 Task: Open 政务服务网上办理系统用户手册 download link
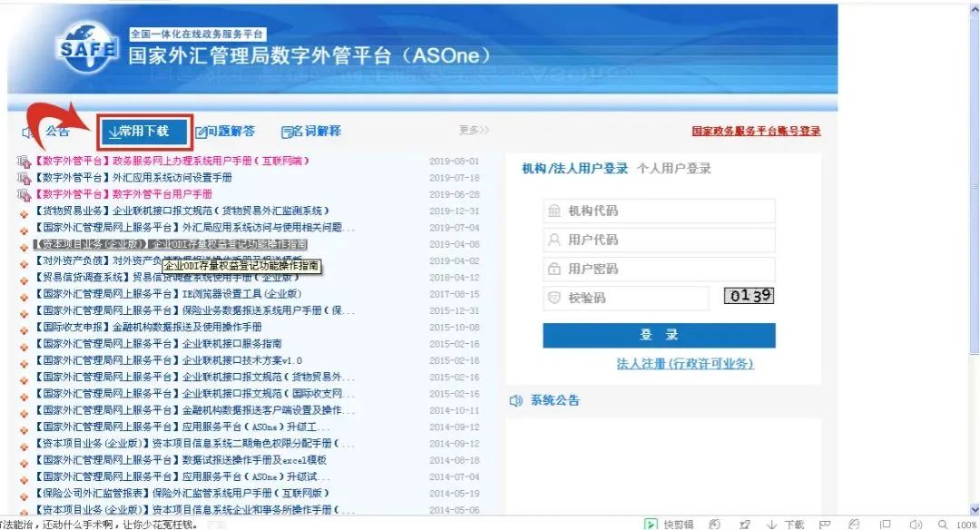pos(211,162)
